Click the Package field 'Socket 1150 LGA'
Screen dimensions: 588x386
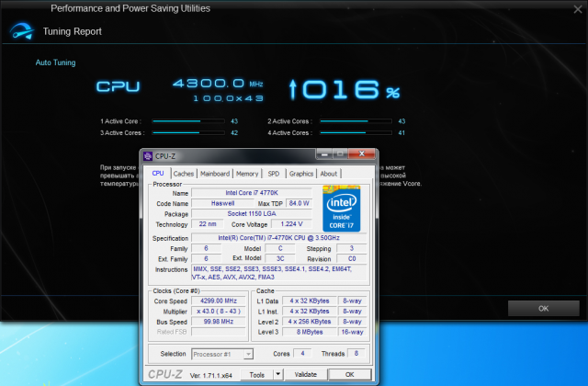click(x=252, y=214)
